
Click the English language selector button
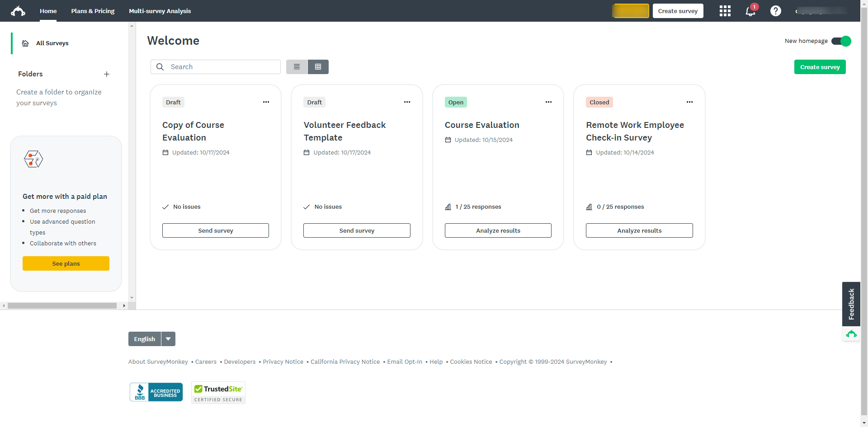click(x=145, y=339)
